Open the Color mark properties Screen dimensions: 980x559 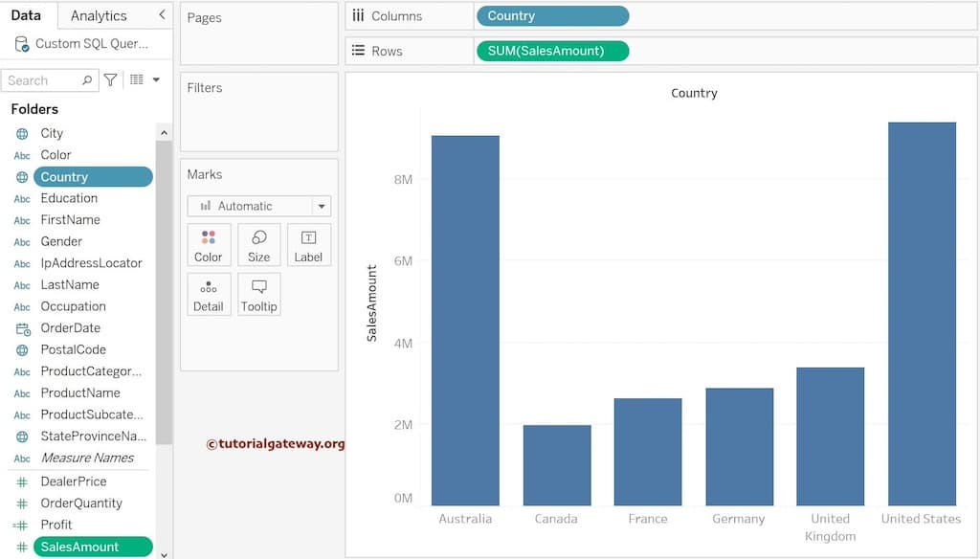tap(209, 244)
